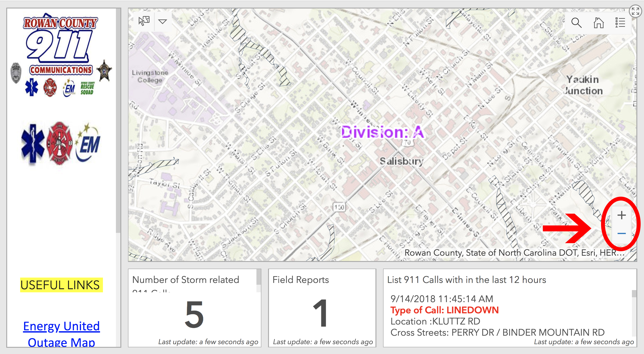Expand map to full screen

(635, 11)
